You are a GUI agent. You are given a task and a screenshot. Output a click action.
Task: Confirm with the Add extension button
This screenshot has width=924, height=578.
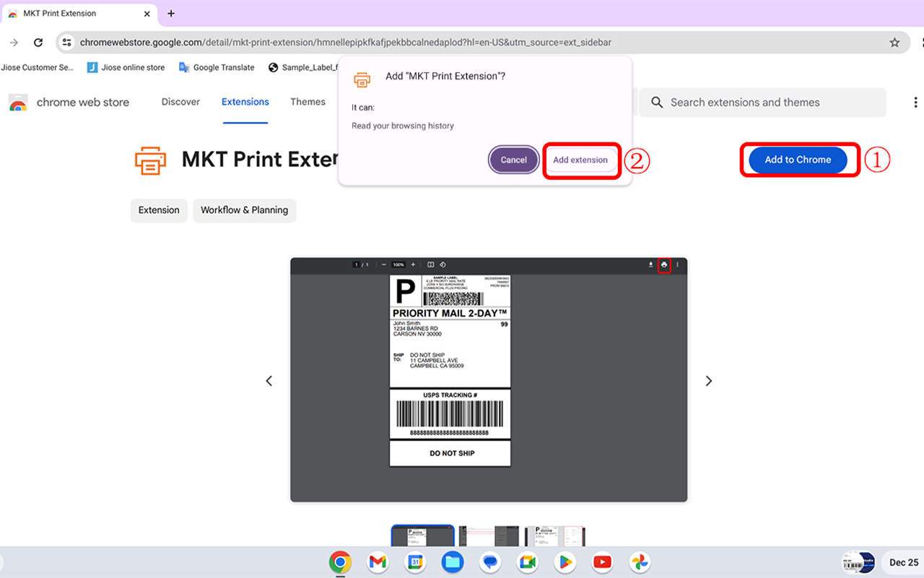[580, 160]
